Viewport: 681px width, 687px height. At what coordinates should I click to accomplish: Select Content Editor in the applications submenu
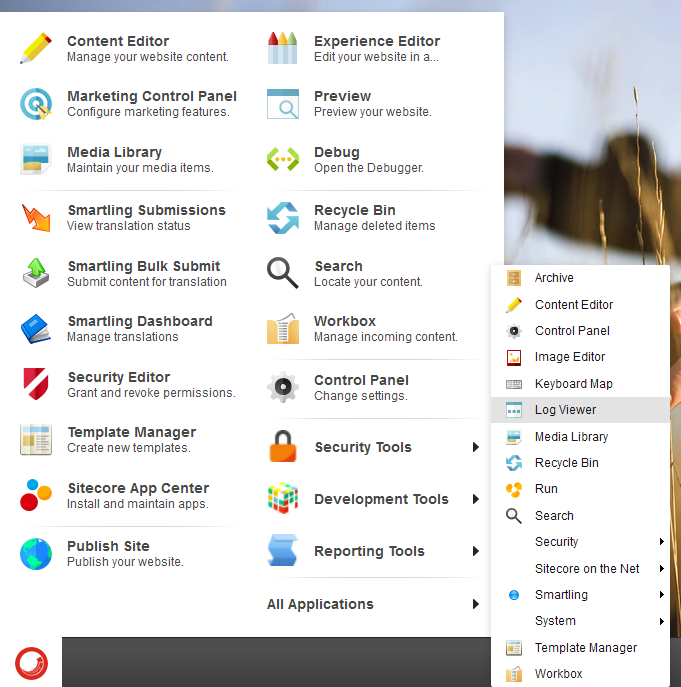click(581, 305)
